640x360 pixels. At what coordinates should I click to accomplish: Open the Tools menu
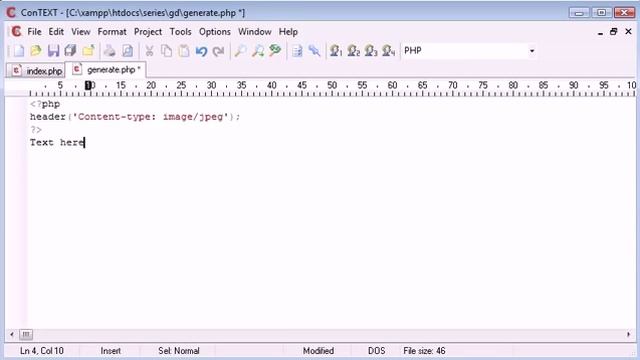[x=180, y=32]
